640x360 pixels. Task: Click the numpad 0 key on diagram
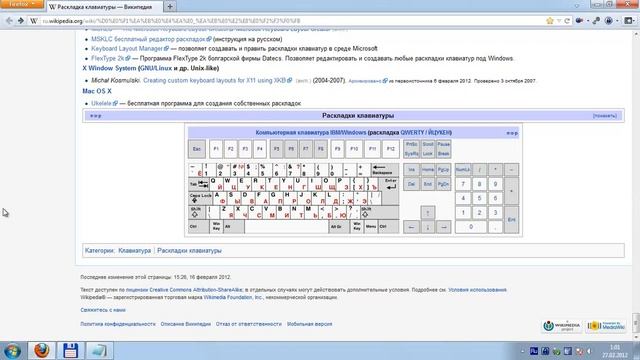471,227
